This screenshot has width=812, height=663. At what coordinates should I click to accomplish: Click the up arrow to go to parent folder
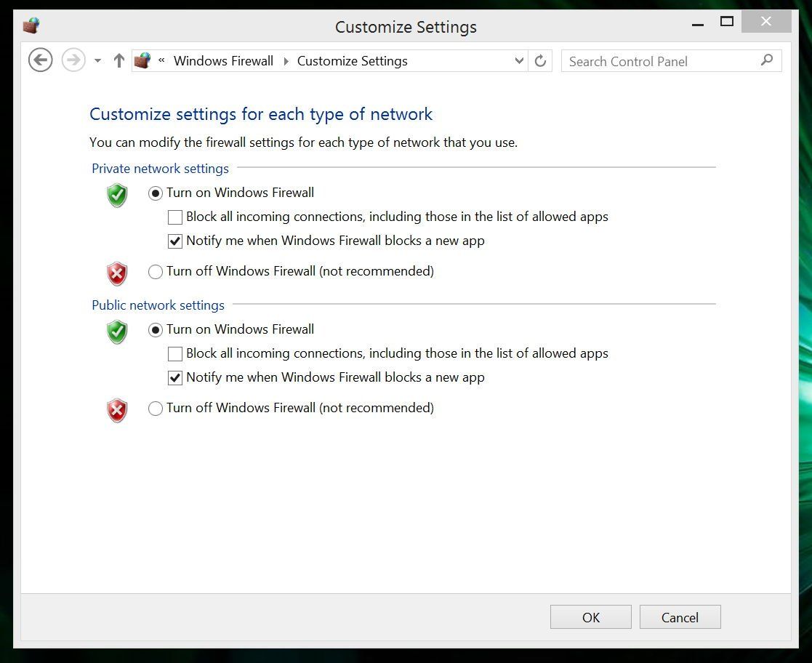118,60
